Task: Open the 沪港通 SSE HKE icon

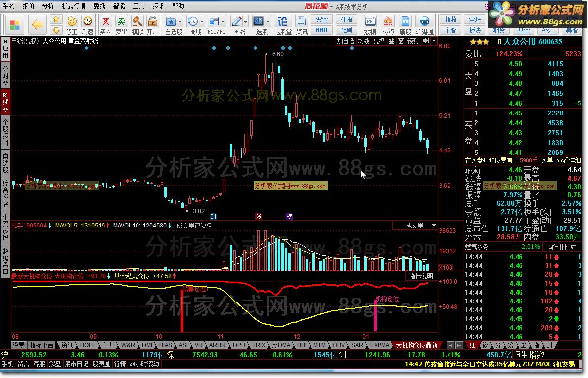Action: 424,25
